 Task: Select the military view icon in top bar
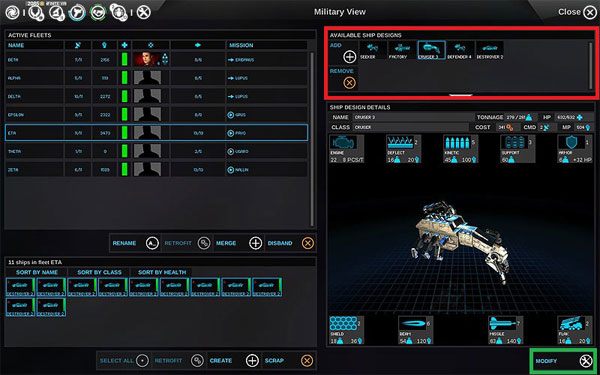[x=77, y=12]
